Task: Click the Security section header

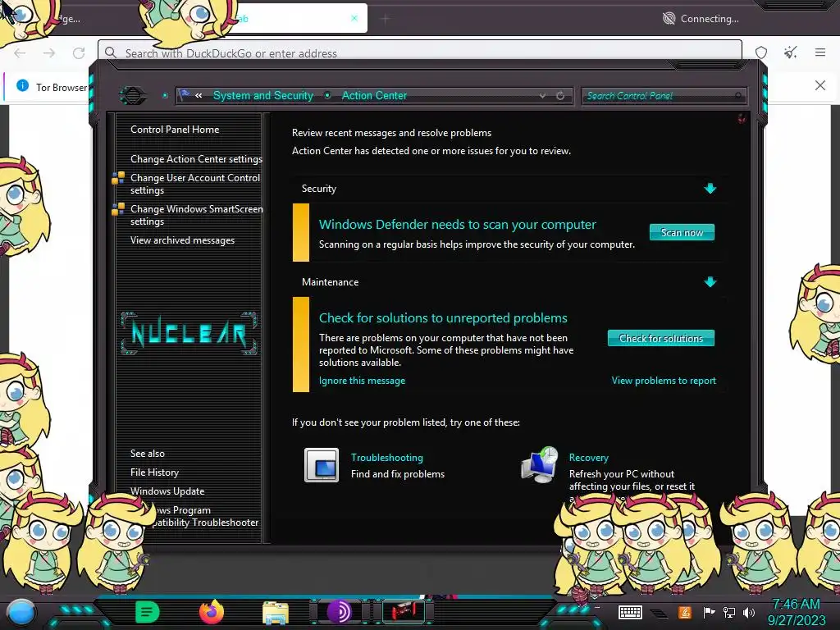Action: (319, 189)
